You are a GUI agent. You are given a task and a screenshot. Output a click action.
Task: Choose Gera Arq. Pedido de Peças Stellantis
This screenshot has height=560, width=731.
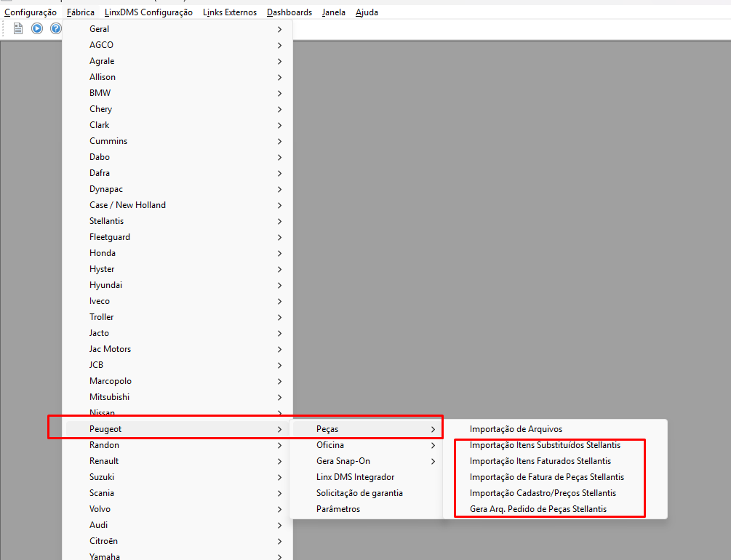tap(555, 508)
